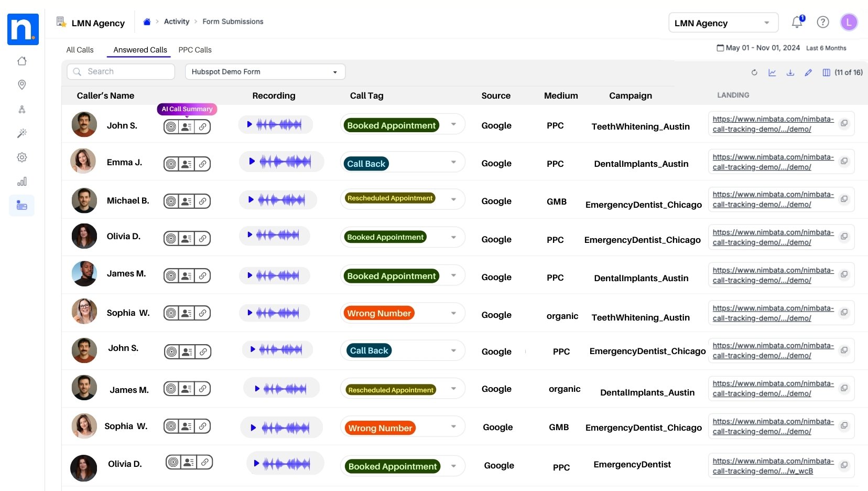Click the bar chart reports icon in sidebar
The width and height of the screenshot is (868, 491).
(22, 182)
